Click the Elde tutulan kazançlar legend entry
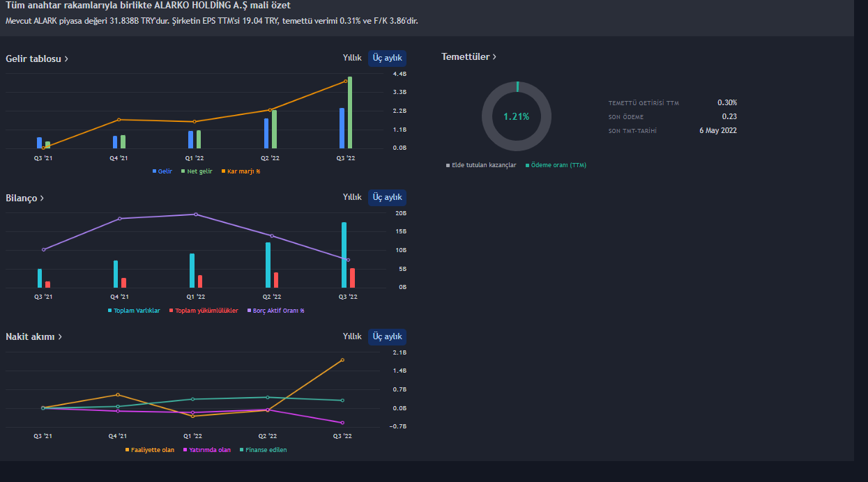Image resolution: width=868 pixels, height=482 pixels. tap(481, 165)
